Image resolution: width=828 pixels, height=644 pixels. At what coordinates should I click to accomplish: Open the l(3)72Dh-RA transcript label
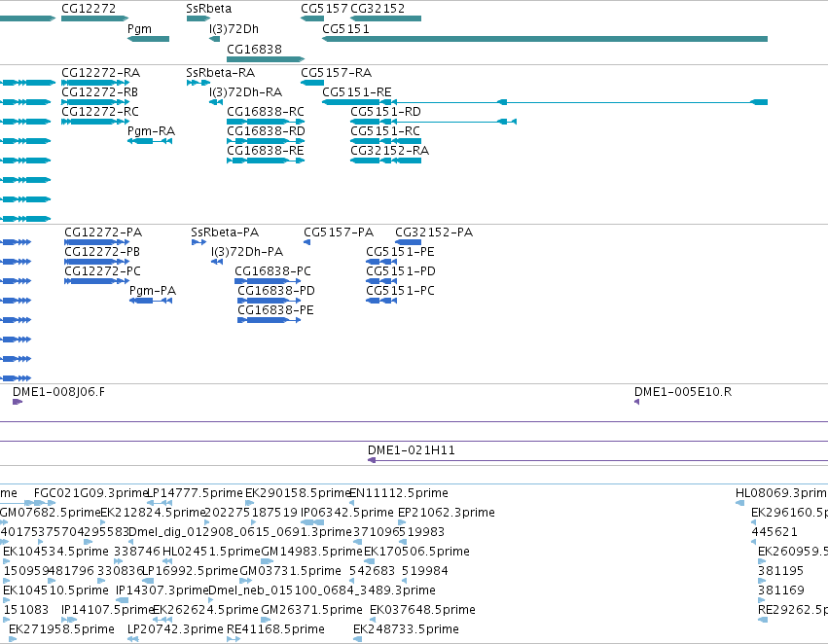tap(245, 92)
